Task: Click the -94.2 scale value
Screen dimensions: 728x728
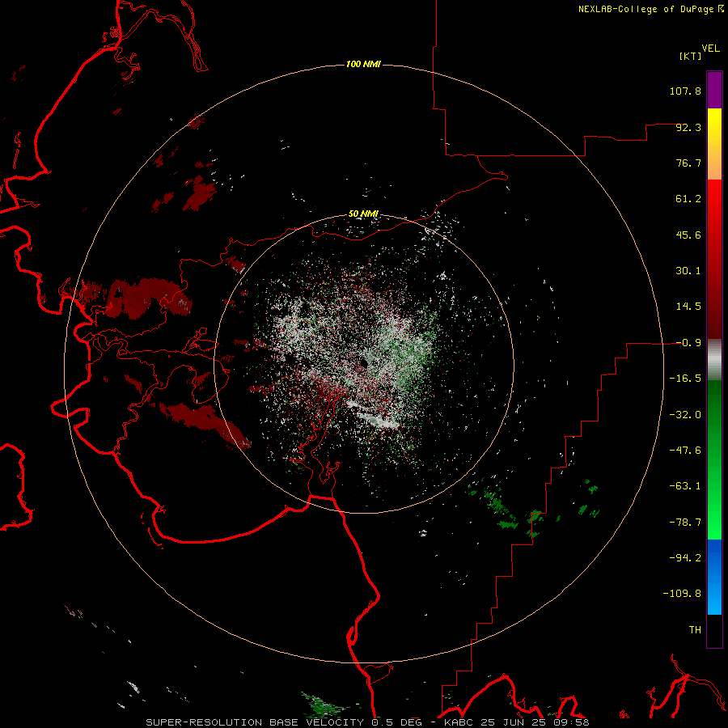Action: coord(685,558)
